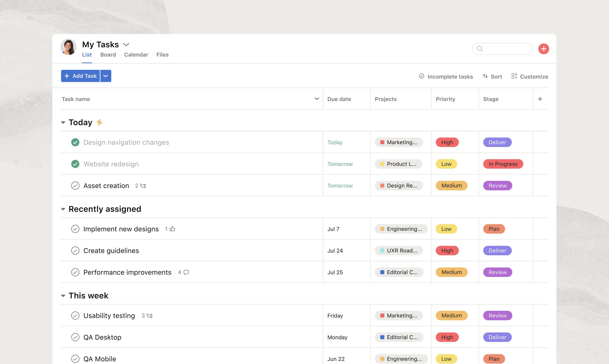Open the My Tasks title dropdown
This screenshot has height=364, width=609.
[126, 45]
